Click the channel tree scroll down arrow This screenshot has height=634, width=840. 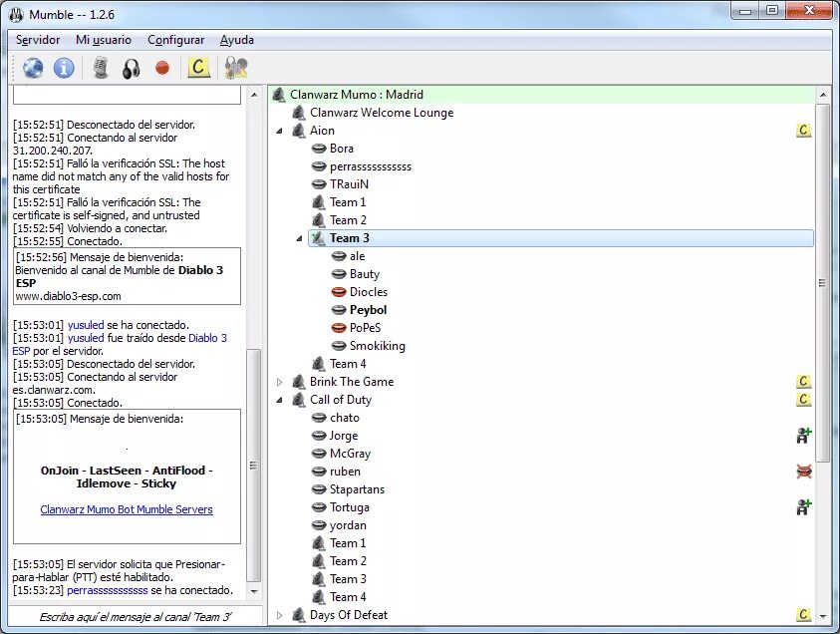tap(822, 616)
